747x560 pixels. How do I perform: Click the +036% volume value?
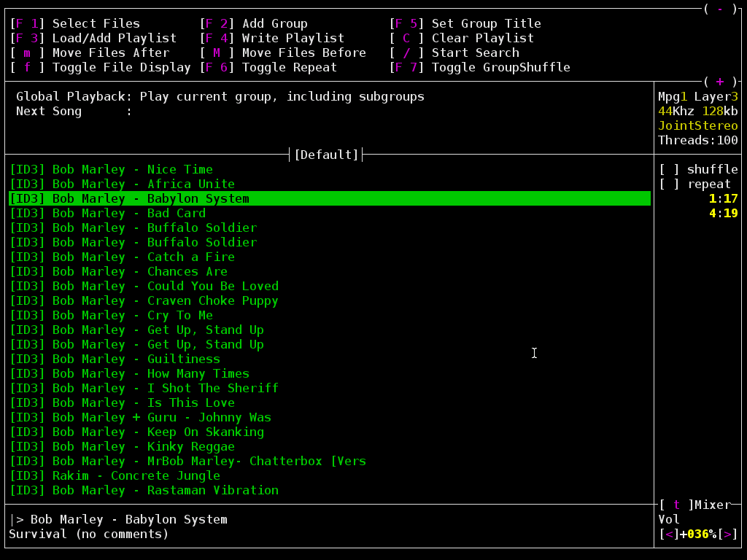tap(698, 534)
